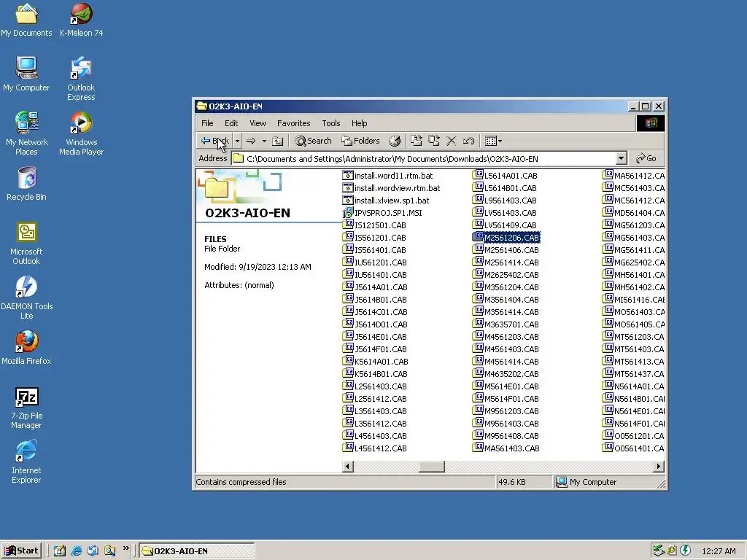Open the View menu
The height and width of the screenshot is (560, 747).
pos(258,122)
